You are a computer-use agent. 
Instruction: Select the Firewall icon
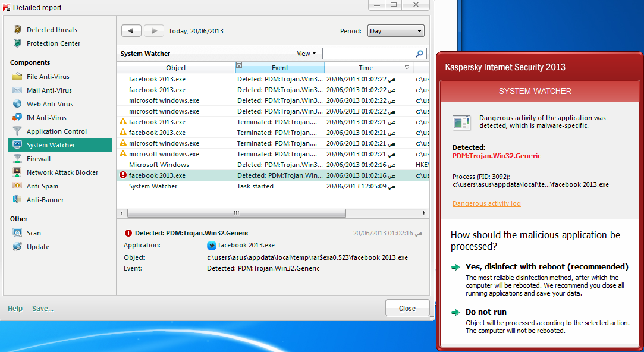coord(17,159)
